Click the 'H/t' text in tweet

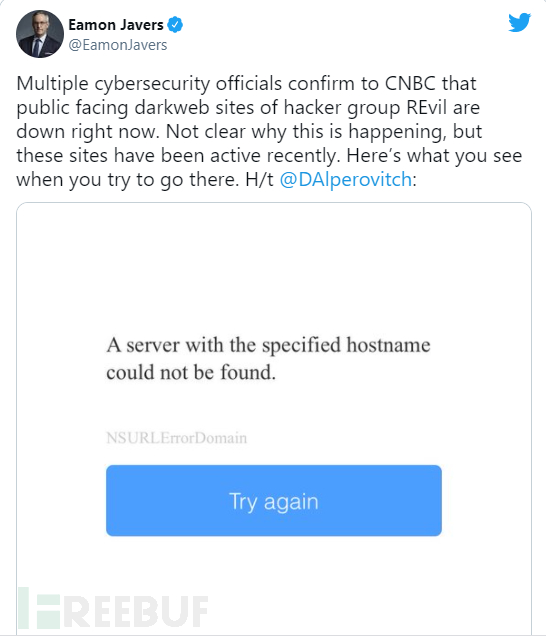[260, 179]
